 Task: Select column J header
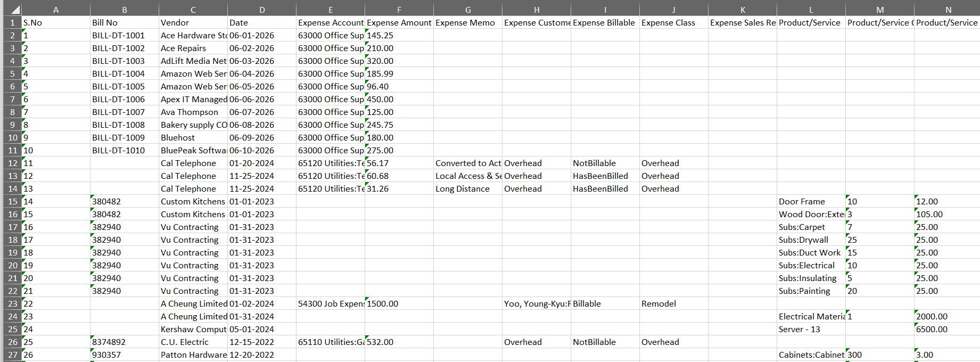click(x=674, y=10)
